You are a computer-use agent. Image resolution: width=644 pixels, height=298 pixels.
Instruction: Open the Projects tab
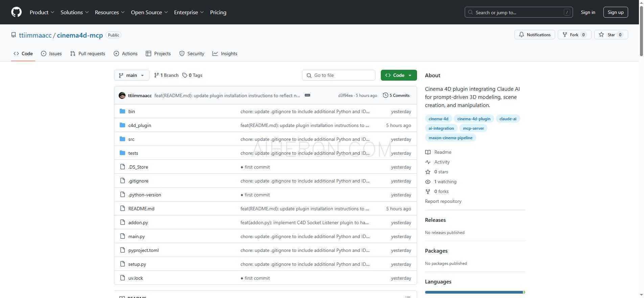tap(158, 54)
